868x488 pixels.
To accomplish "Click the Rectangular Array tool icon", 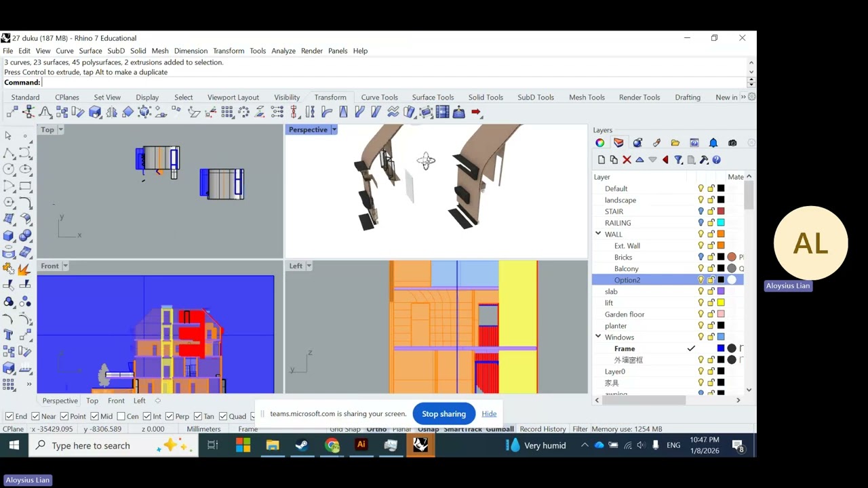I will (x=228, y=113).
